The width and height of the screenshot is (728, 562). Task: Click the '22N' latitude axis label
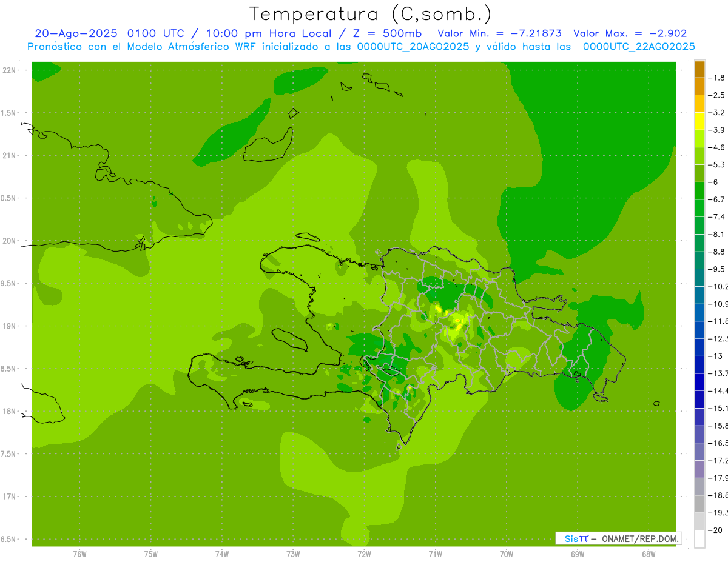click(10, 70)
